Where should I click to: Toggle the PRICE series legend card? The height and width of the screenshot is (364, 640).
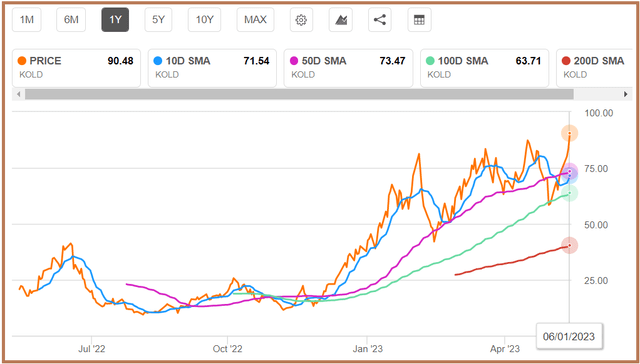pyautogui.click(x=76, y=68)
